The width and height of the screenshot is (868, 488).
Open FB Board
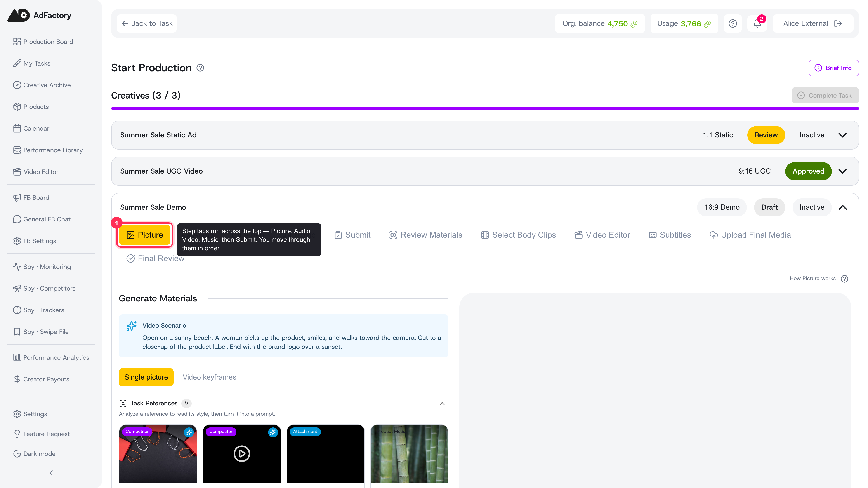click(x=31, y=198)
